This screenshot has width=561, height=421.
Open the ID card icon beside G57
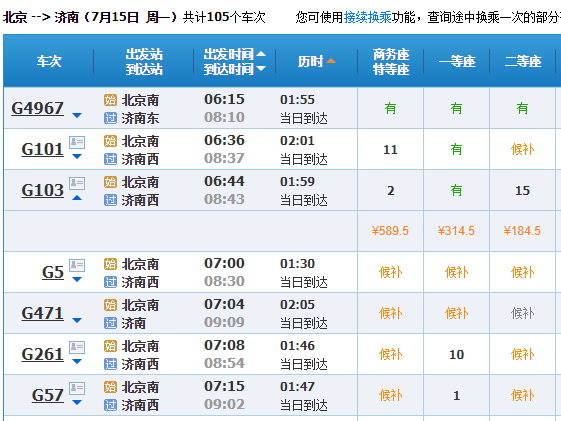[x=77, y=388]
